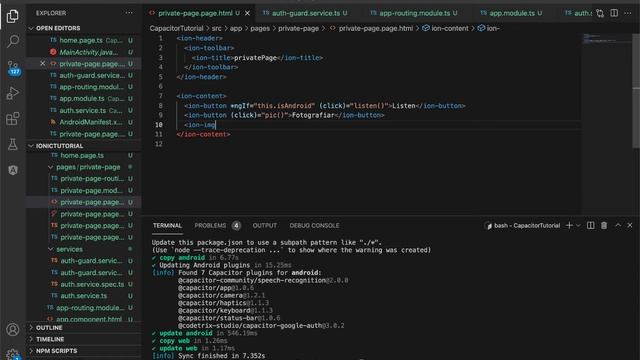Click the open changes compare icon
640x360 pixels.
coord(600,13)
